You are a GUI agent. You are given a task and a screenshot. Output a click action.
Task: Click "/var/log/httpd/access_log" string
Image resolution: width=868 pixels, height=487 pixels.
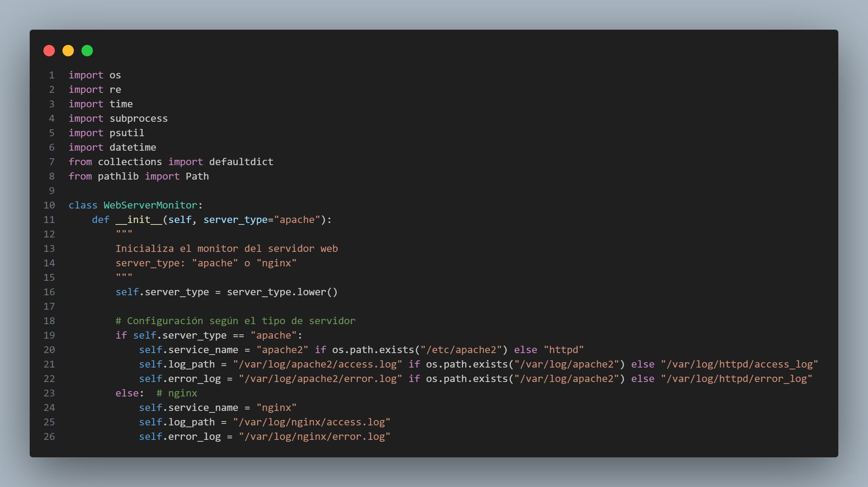[x=739, y=364]
